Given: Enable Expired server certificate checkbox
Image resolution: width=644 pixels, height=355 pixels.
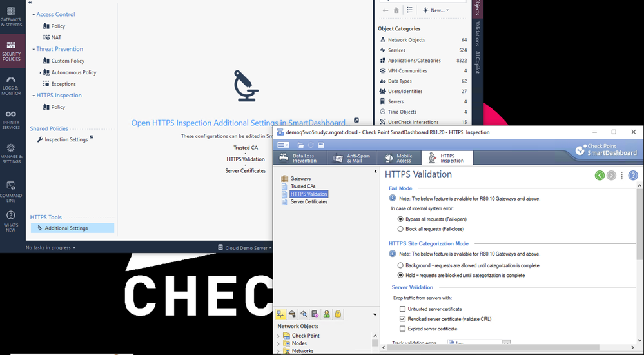Looking at the screenshot, I should 402,329.
